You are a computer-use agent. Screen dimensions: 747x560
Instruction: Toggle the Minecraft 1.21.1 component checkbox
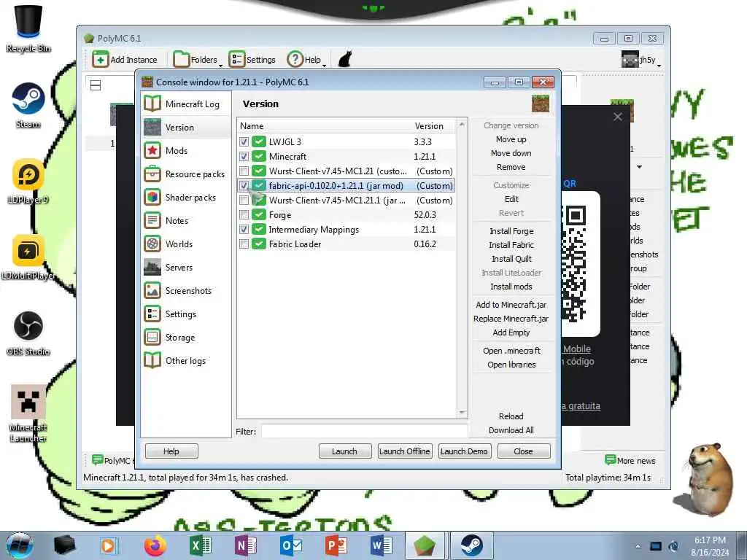(244, 156)
